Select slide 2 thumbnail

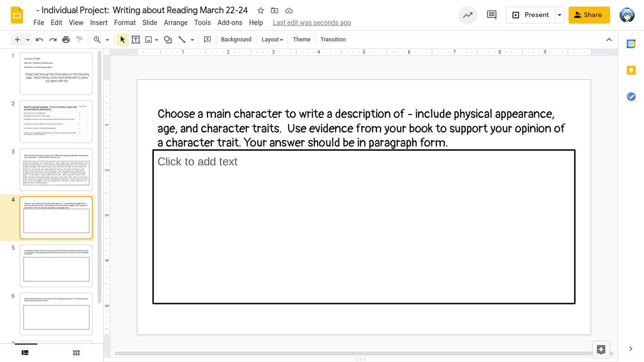click(x=56, y=122)
